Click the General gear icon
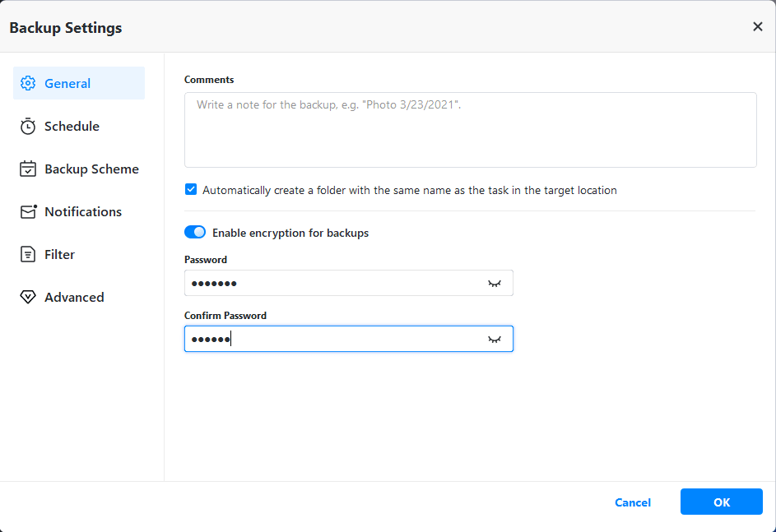The width and height of the screenshot is (776, 532). 28,83
